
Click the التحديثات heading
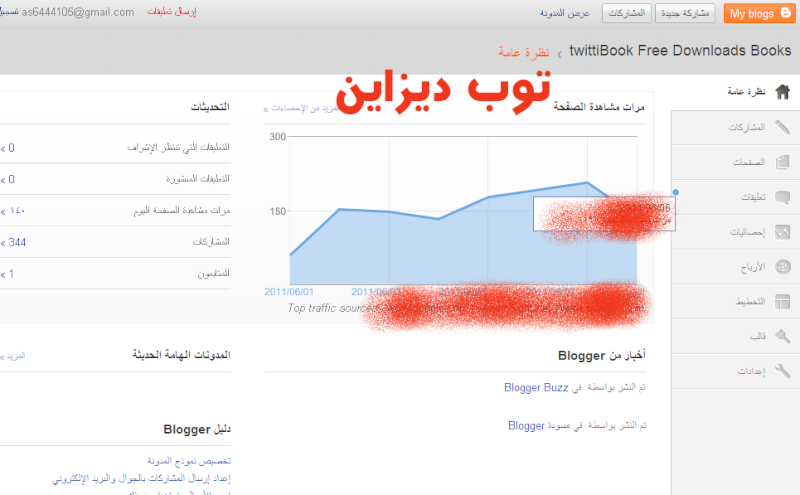pyautogui.click(x=210, y=107)
